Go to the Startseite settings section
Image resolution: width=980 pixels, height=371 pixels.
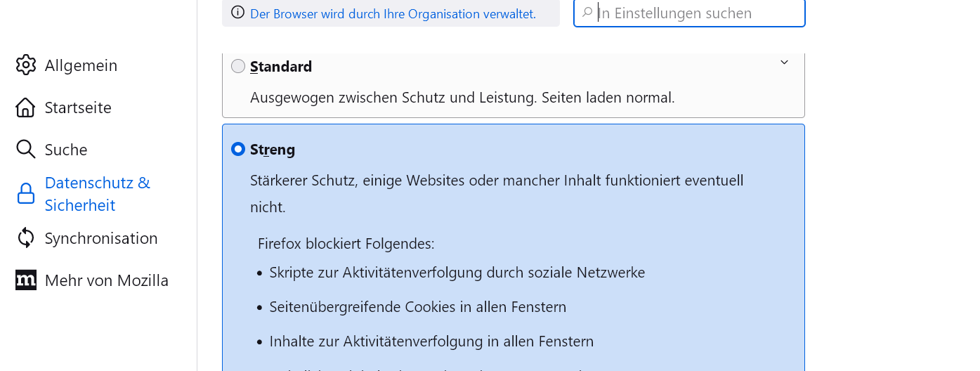[78, 108]
